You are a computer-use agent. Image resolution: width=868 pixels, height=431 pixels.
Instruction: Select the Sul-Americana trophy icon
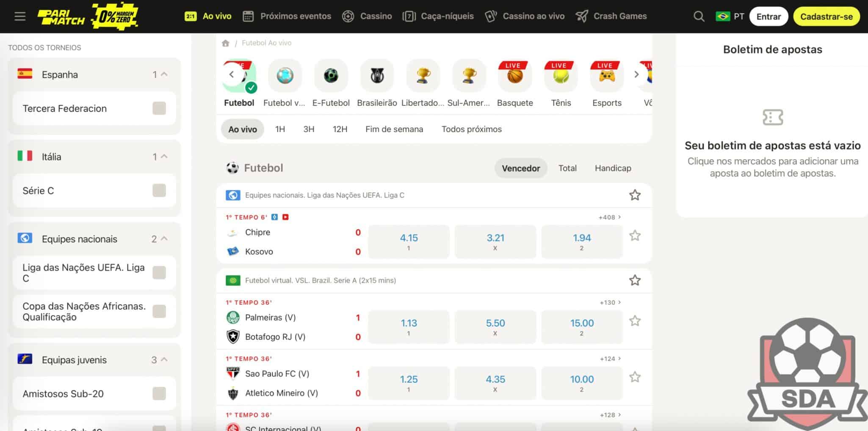[x=469, y=76]
